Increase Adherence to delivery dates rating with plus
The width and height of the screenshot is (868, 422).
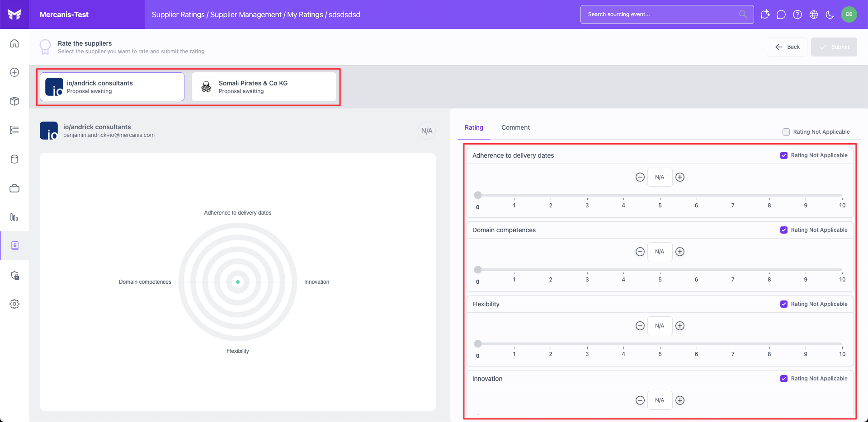coord(680,177)
